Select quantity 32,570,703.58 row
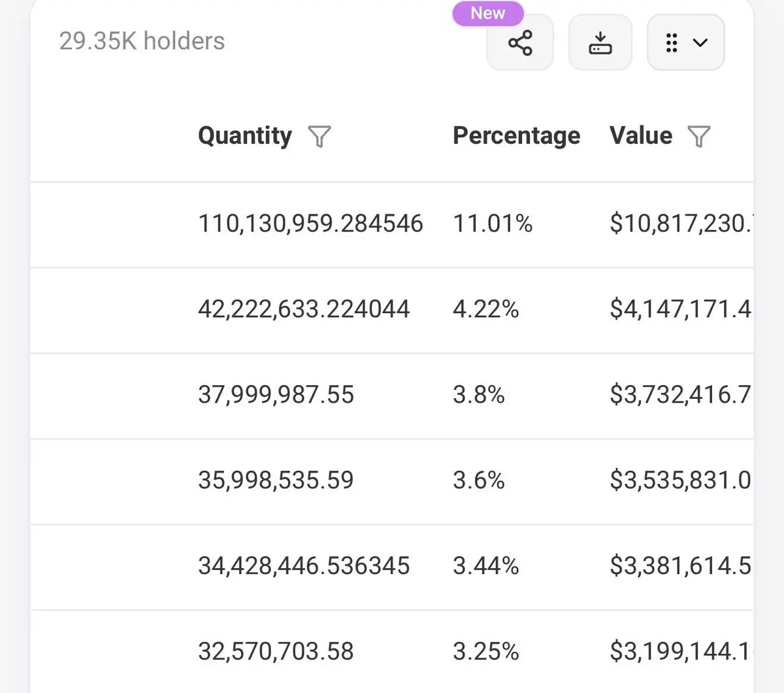 [276, 652]
